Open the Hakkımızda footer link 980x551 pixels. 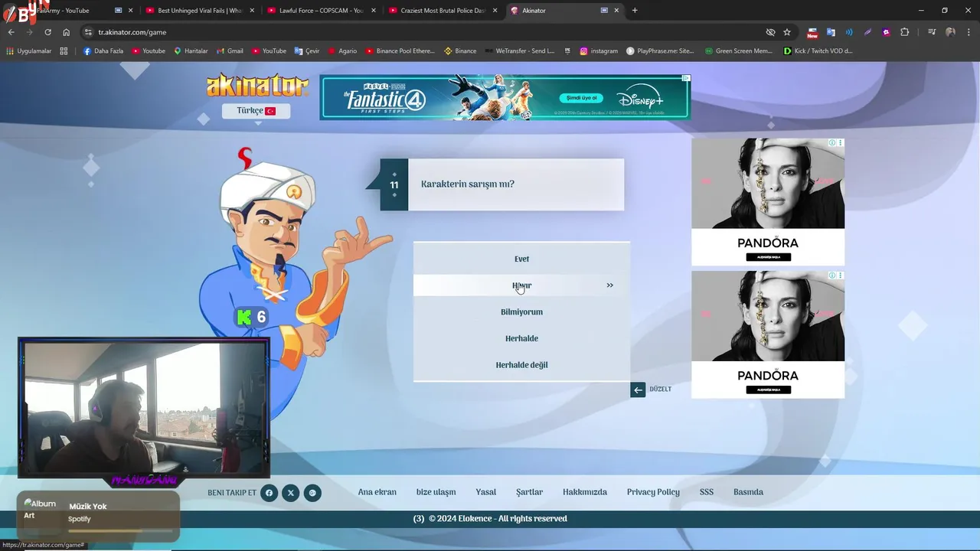[585, 492]
